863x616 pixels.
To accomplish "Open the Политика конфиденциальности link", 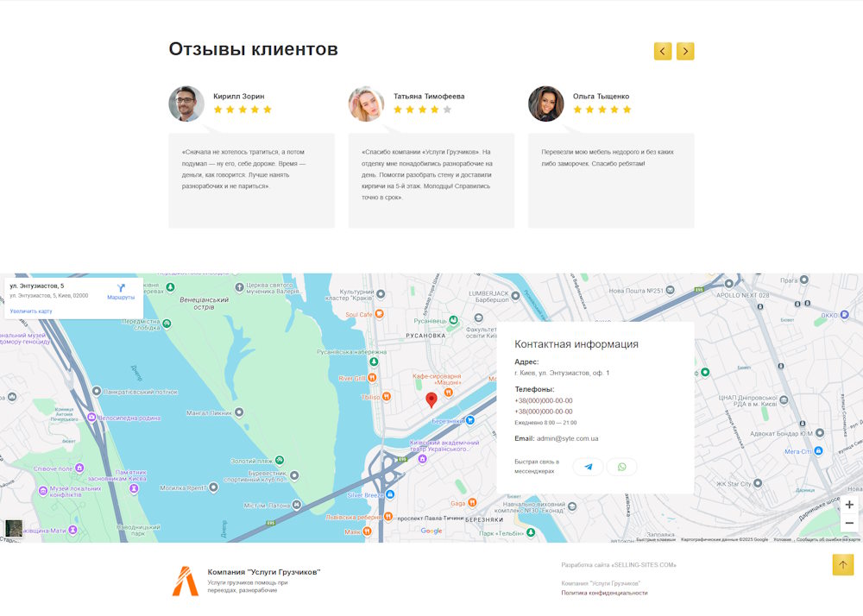I will (604, 593).
